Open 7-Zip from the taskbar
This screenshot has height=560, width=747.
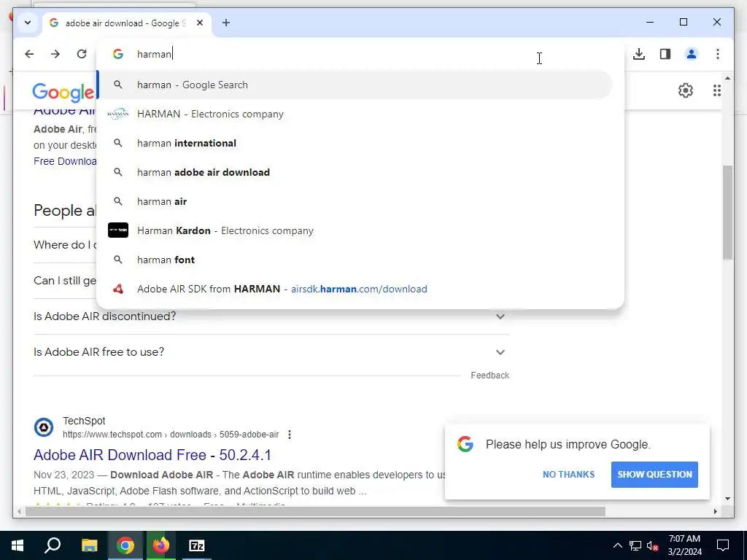coord(196,545)
